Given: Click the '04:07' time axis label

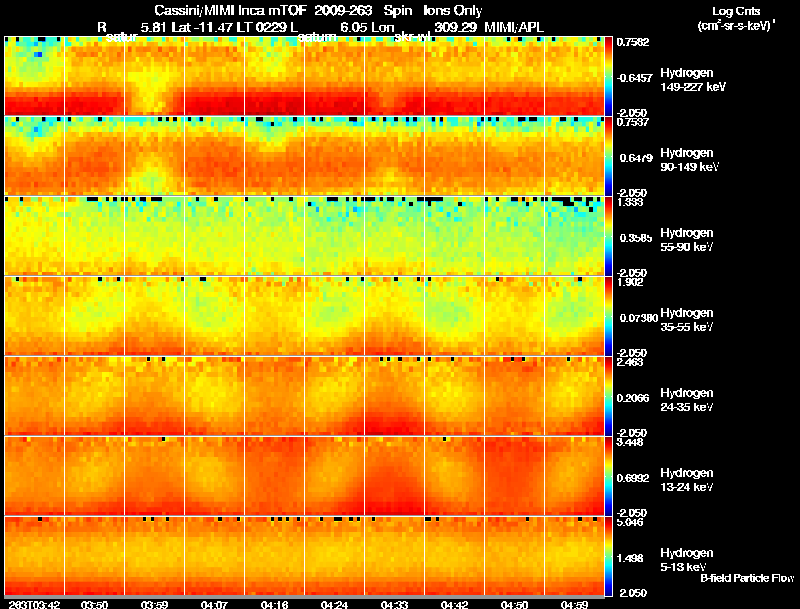Looking at the screenshot, I should [214, 604].
